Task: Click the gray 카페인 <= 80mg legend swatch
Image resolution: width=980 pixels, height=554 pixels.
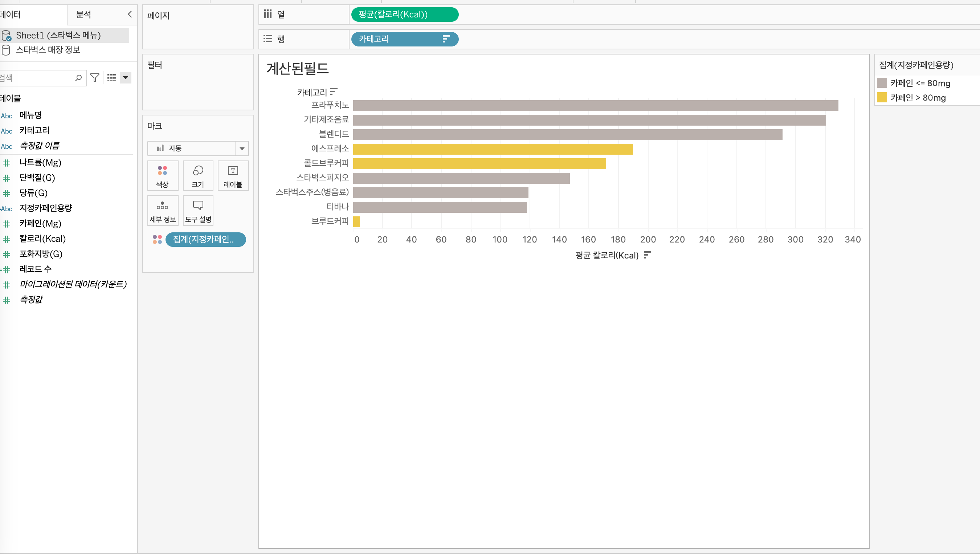Action: click(x=882, y=83)
